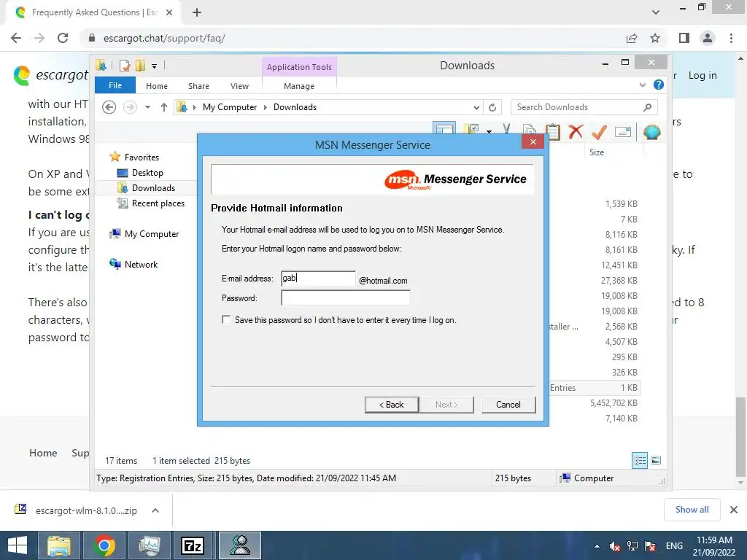The width and height of the screenshot is (747, 560).
Task: Click Chrome address bar URL
Action: (x=164, y=38)
